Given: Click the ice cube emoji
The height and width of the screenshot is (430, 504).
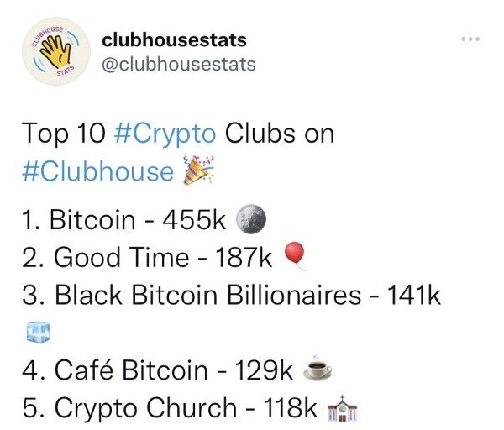Looking at the screenshot, I should pos(39,333).
